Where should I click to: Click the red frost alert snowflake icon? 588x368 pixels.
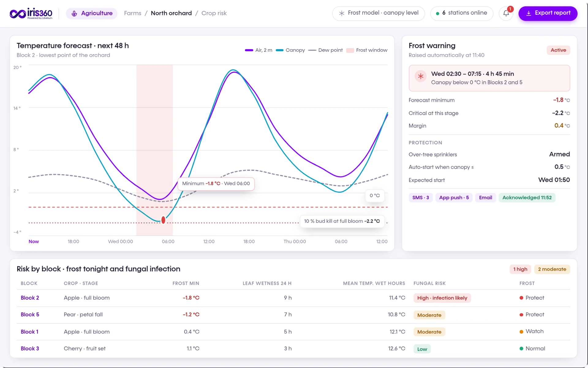point(421,76)
